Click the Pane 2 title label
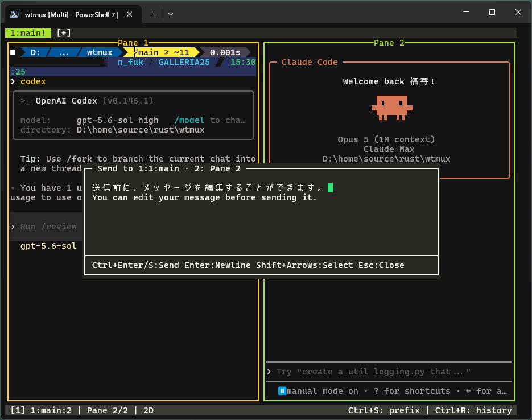This screenshot has width=532, height=420. pos(389,43)
